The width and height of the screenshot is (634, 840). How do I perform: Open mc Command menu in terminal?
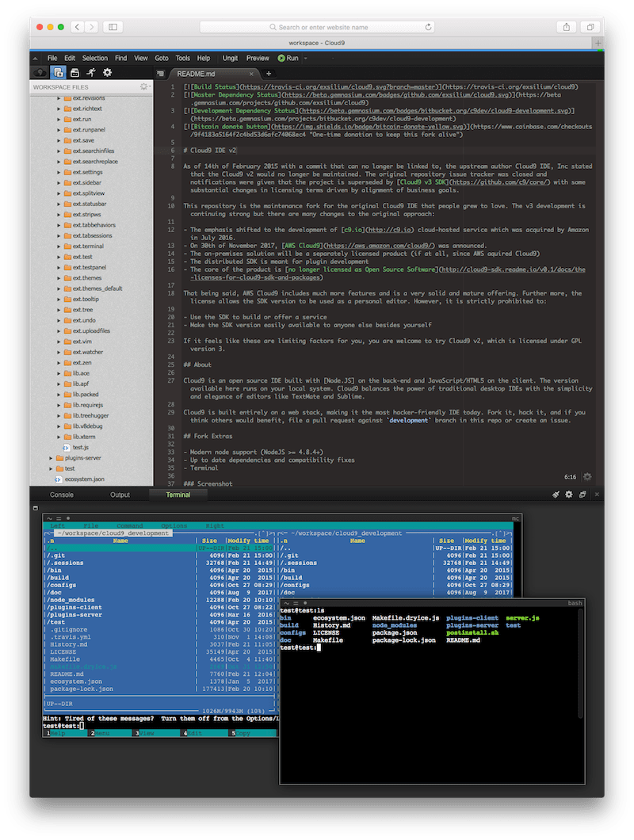(130, 526)
